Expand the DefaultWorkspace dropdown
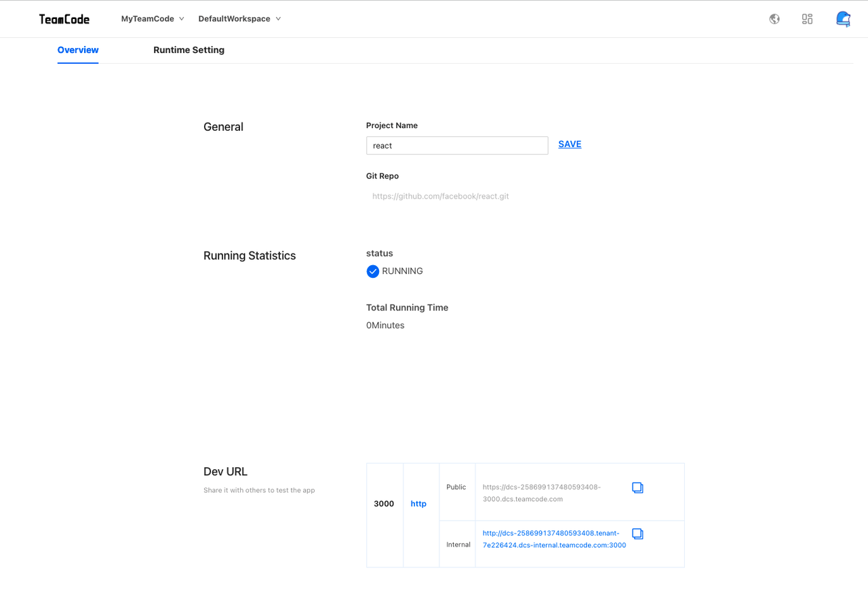Viewport: 868px width, 598px height. pyautogui.click(x=239, y=19)
